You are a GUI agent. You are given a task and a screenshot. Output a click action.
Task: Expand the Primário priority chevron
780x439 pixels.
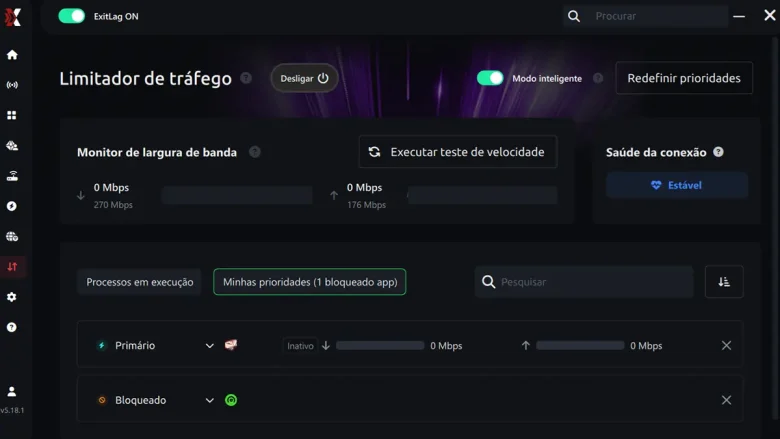(210, 346)
